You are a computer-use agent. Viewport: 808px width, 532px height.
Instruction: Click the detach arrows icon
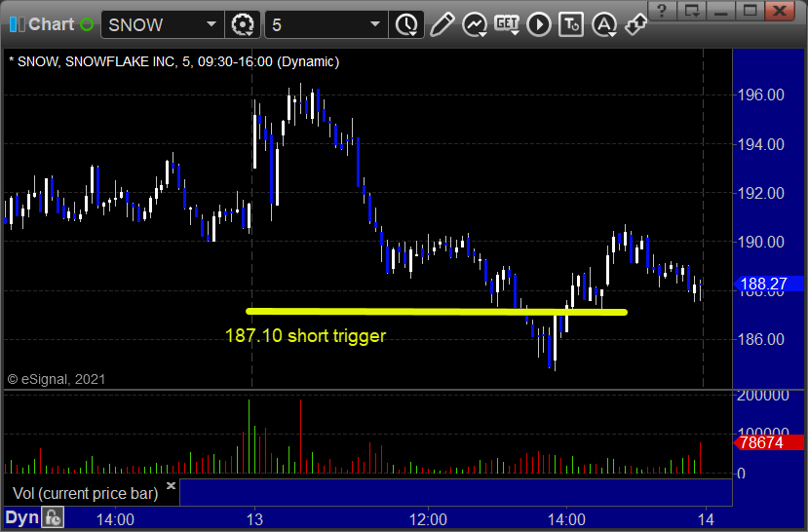pyautogui.click(x=635, y=24)
